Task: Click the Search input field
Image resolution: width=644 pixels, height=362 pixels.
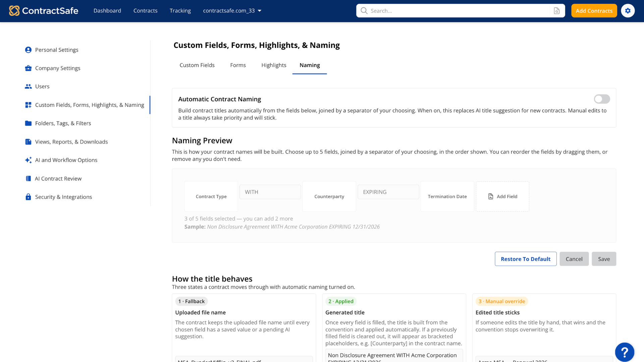Action: pyautogui.click(x=460, y=11)
